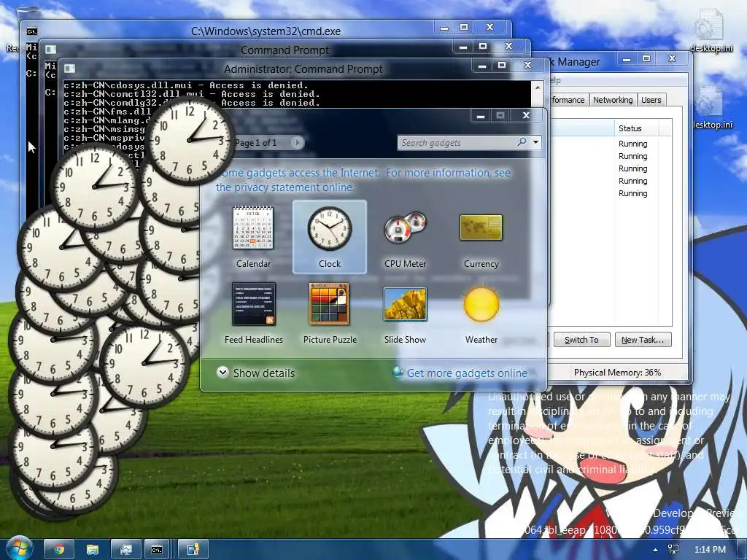Viewport: 747px width, 560px height.
Task: Minimize the gadget gallery window
Action: (481, 116)
